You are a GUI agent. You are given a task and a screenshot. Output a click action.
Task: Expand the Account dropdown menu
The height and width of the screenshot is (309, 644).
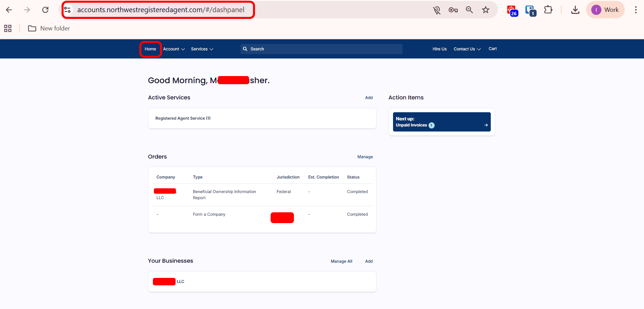[x=174, y=49]
